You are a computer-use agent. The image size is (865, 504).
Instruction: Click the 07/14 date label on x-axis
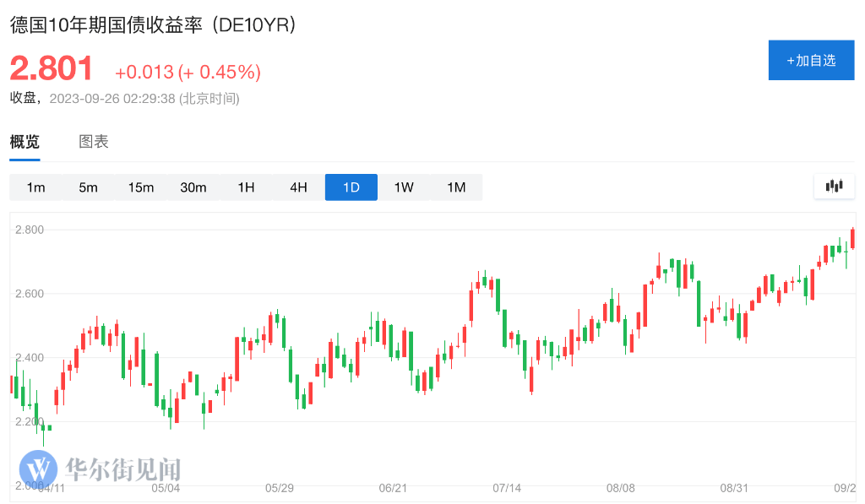coord(507,488)
